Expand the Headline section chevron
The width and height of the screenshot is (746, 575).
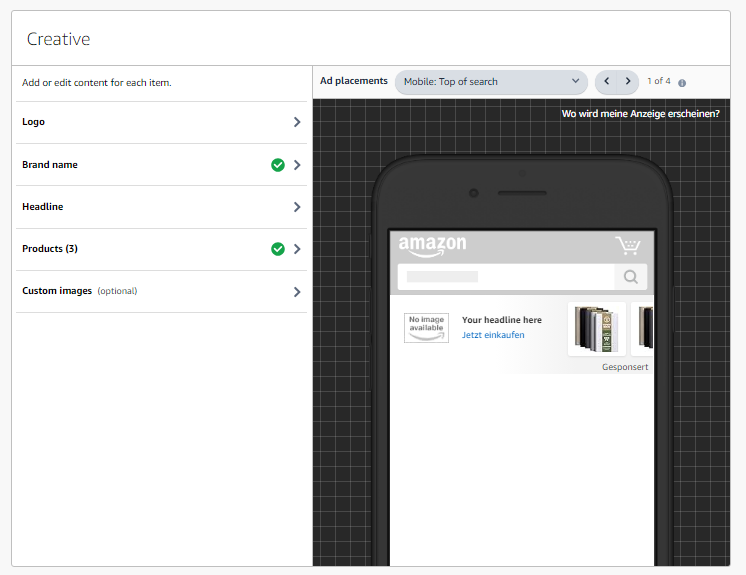(x=297, y=207)
